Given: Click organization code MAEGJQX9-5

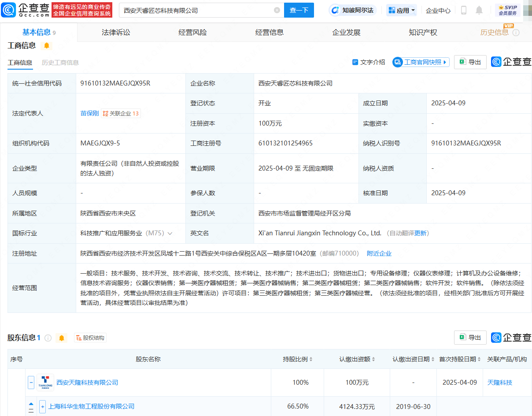Looking at the screenshot, I should (100, 143).
